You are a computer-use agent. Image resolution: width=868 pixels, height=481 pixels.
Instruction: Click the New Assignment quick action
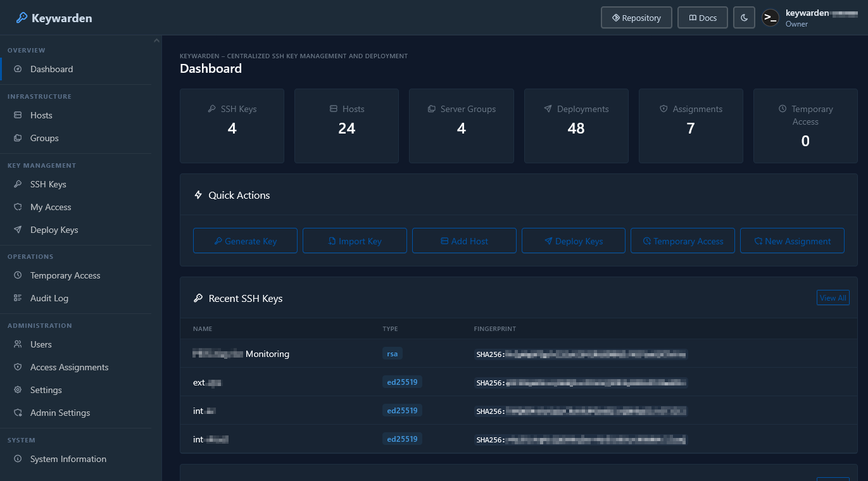click(x=792, y=241)
